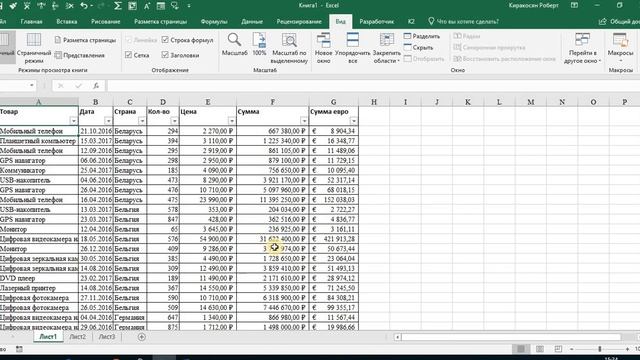Open the Цена column filter dropdown
Image resolution: width=640 pixels, height=360 pixels.
point(231,121)
